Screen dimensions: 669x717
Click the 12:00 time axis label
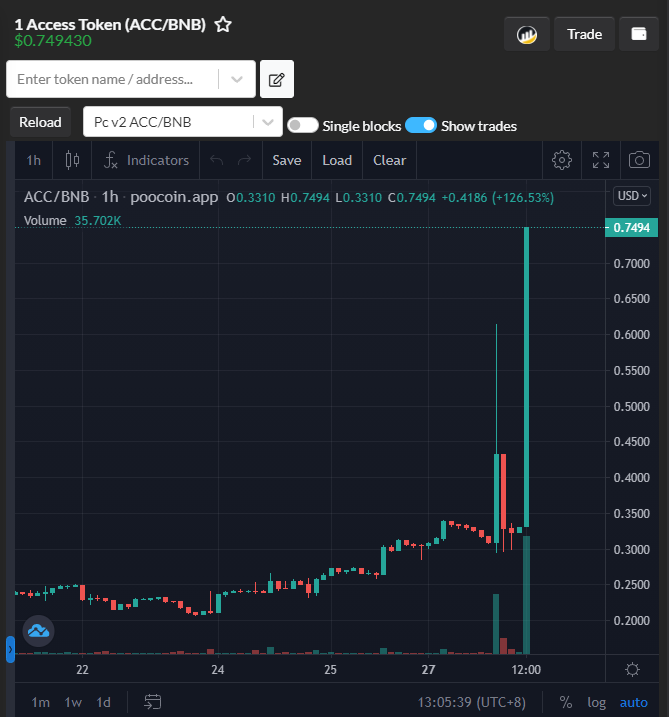[526, 670]
